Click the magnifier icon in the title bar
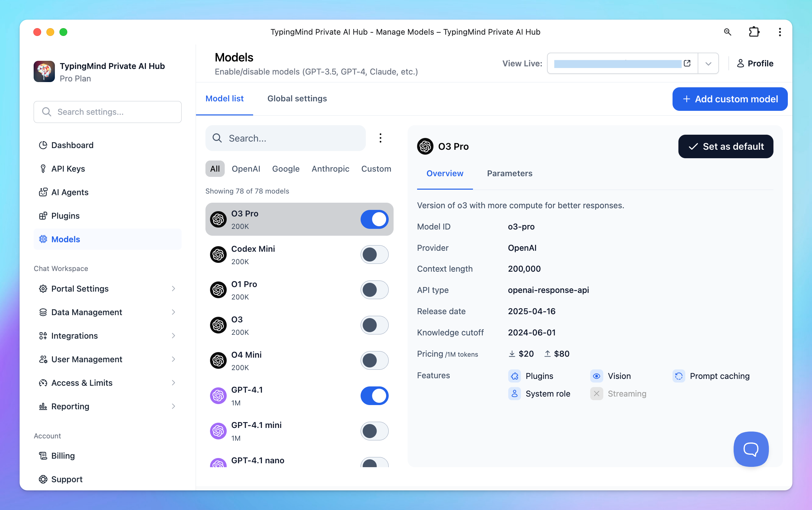 (727, 32)
